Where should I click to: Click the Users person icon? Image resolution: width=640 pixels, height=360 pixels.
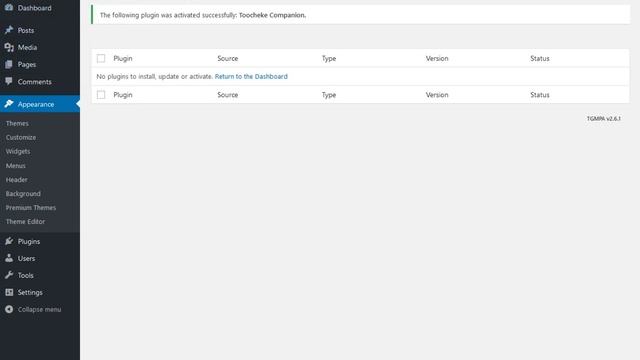[9, 258]
